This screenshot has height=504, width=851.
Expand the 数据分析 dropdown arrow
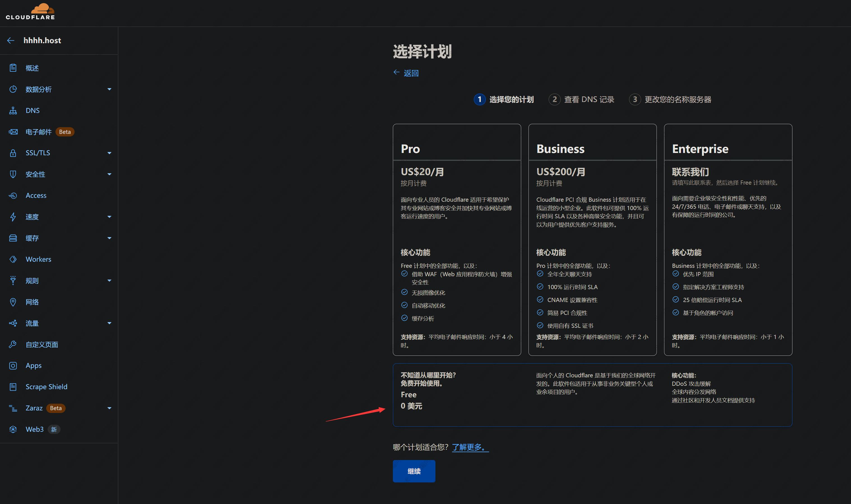coord(109,89)
